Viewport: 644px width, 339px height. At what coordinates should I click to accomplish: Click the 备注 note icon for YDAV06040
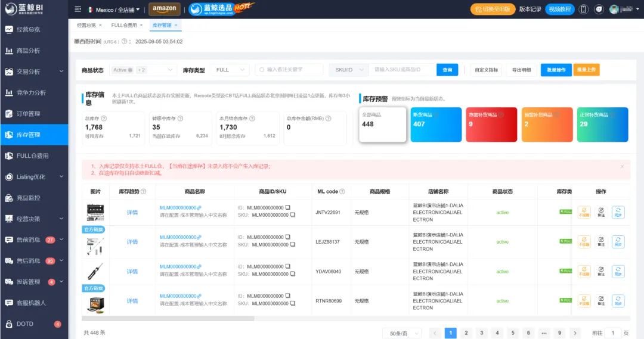coord(601,271)
